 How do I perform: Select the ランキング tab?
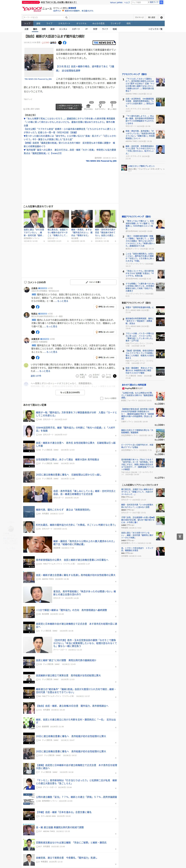click(x=115, y=23)
